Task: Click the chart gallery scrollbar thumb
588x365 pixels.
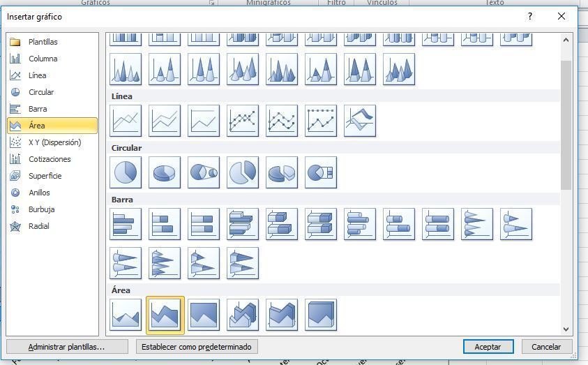Action: tap(566, 124)
